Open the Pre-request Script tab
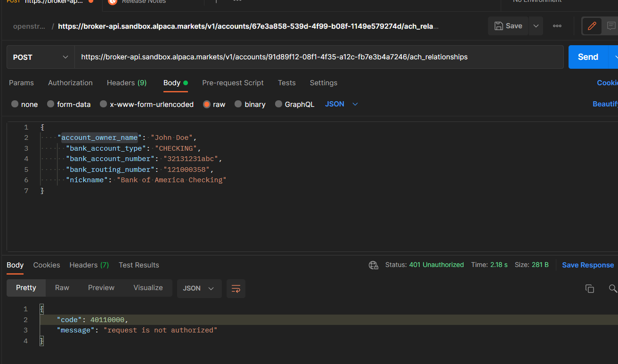The image size is (618, 364). [x=233, y=83]
